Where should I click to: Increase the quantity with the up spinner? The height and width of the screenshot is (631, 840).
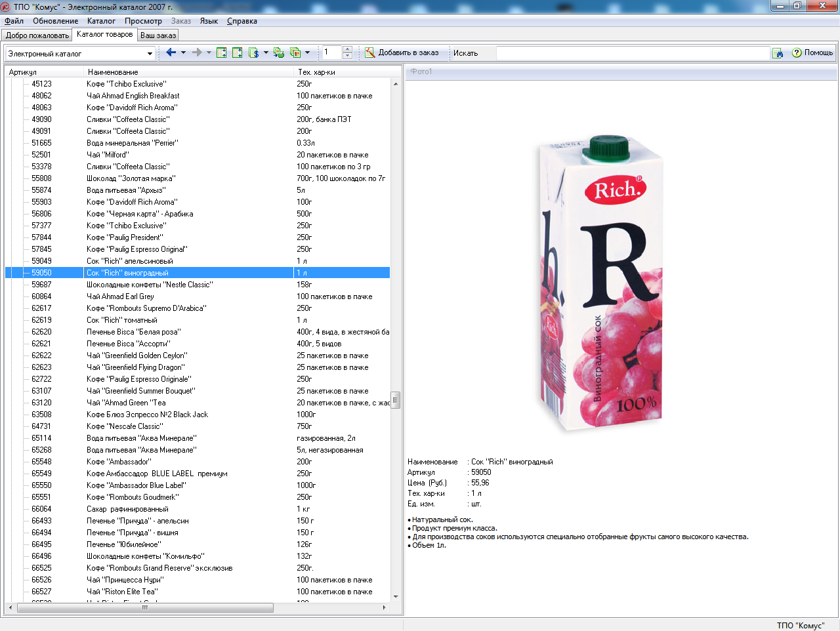pos(348,49)
